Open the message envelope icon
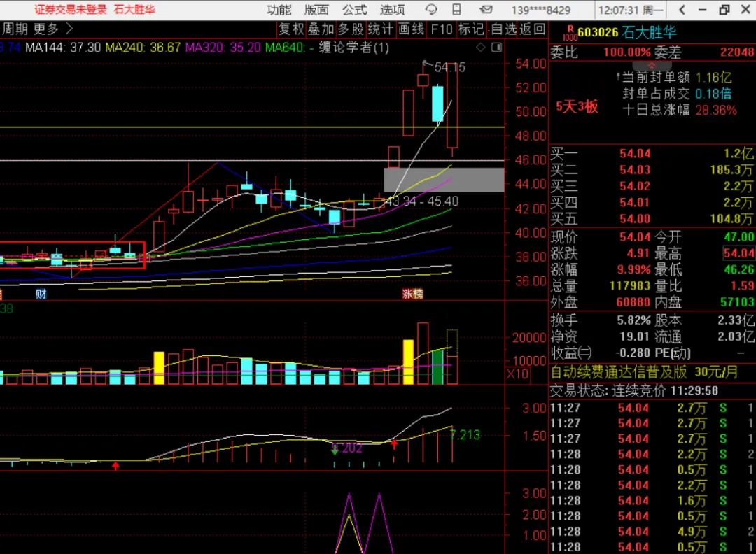Screen dimensions: 756x554 [486, 10]
